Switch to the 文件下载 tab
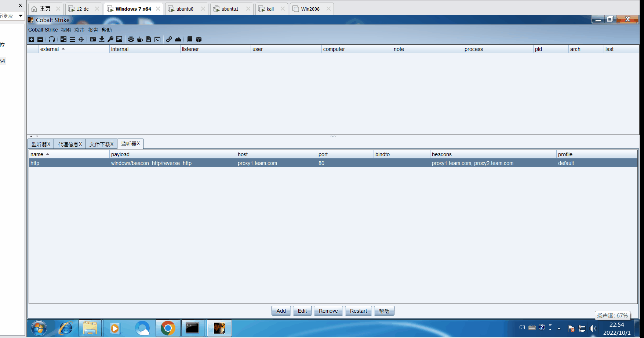644x338 pixels. (x=101, y=144)
